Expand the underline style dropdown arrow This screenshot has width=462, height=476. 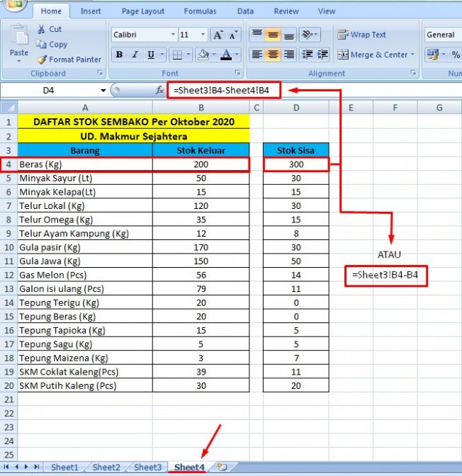point(162,55)
